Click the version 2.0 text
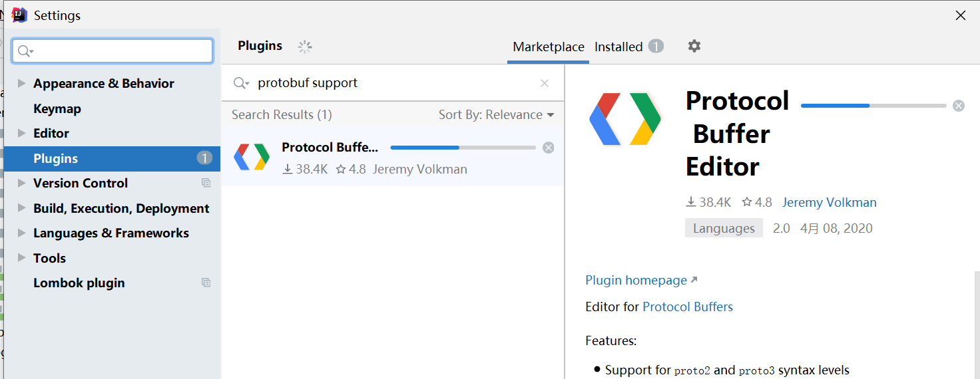This screenshot has height=379, width=980. pyautogui.click(x=782, y=228)
